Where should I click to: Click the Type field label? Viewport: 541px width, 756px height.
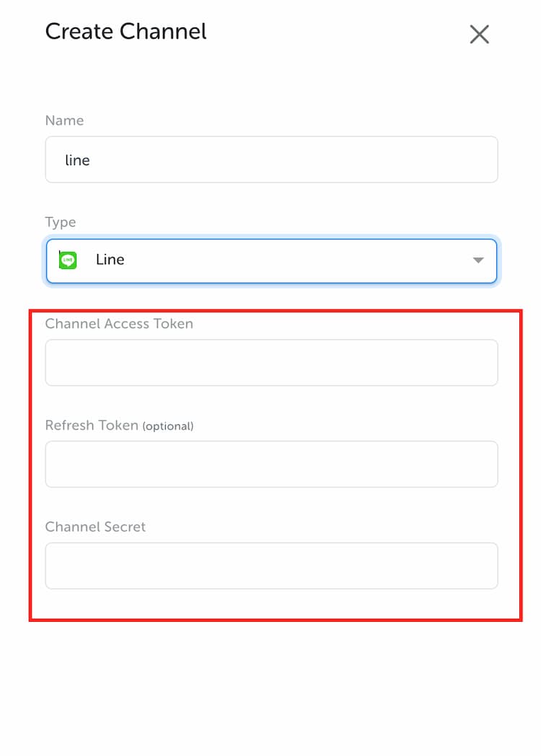click(61, 222)
